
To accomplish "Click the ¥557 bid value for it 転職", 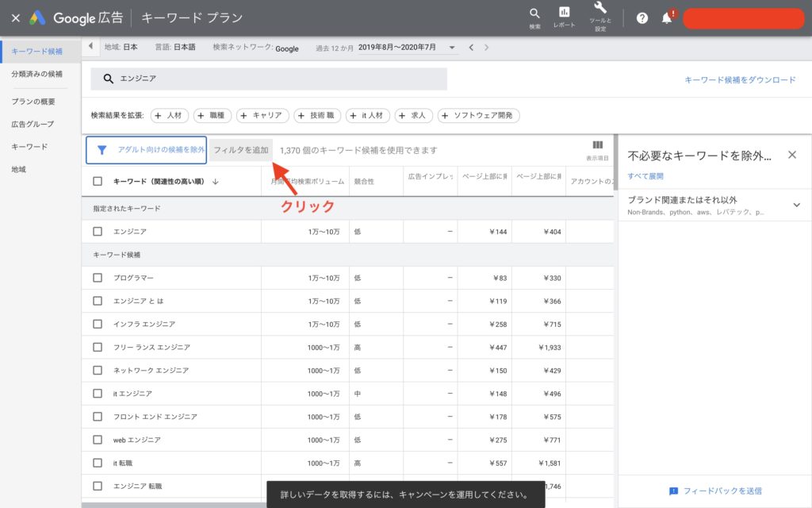I will (x=498, y=464).
